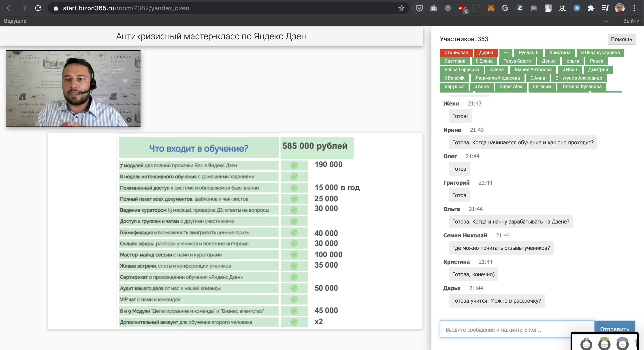Image resolution: width=644 pixels, height=350 pixels.
Task: Click the Участников: 353 counter
Action: coord(464,39)
